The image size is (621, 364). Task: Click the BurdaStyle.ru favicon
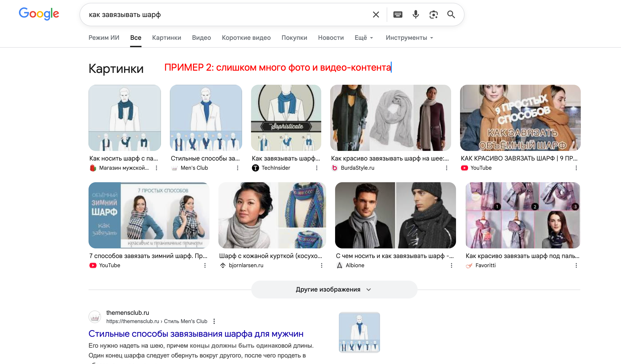point(334,168)
